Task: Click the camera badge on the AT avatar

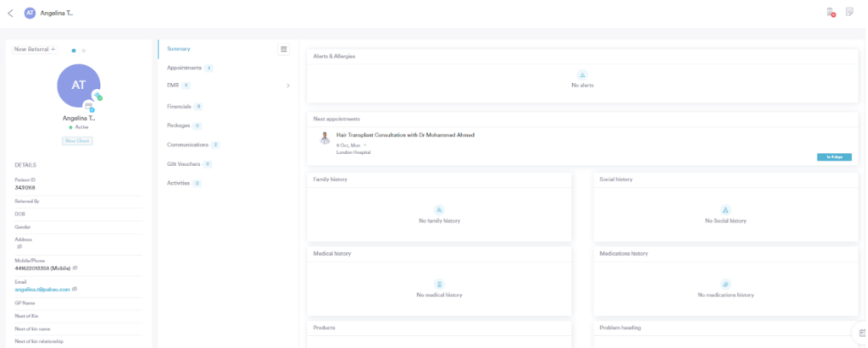Action: (x=88, y=106)
